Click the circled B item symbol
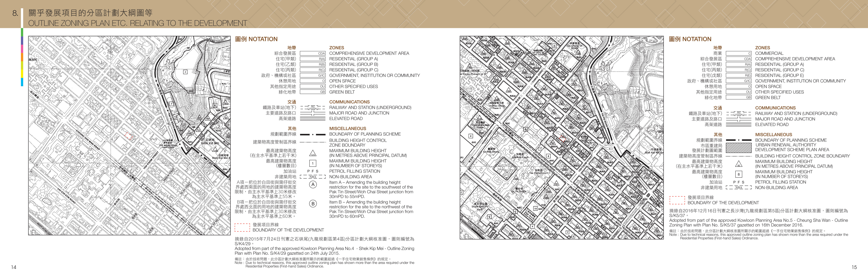 coord(313,203)
